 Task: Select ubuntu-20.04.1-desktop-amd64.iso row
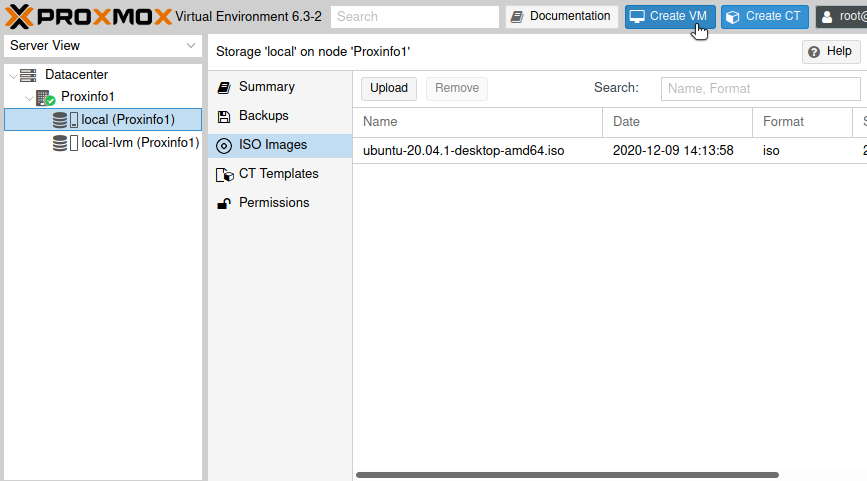point(610,150)
